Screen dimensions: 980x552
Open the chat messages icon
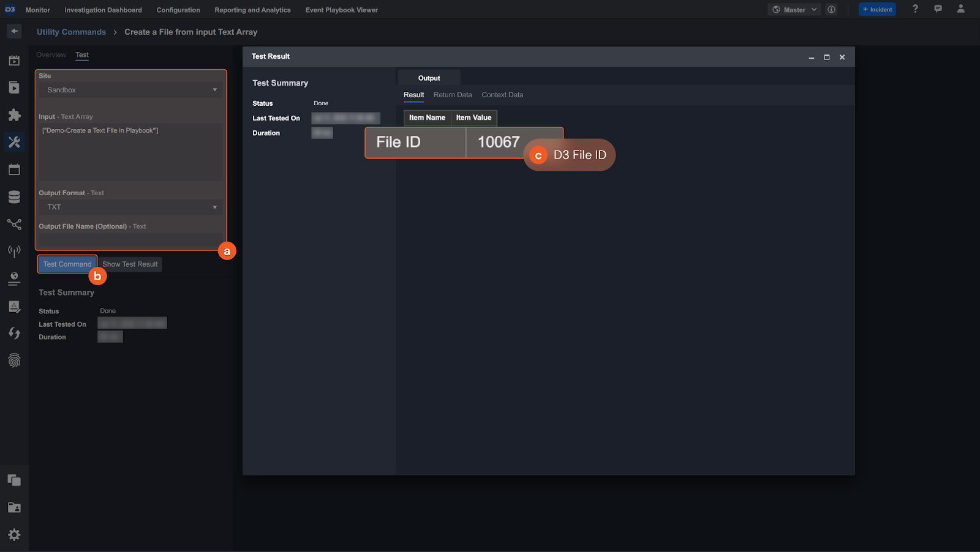pos(938,9)
